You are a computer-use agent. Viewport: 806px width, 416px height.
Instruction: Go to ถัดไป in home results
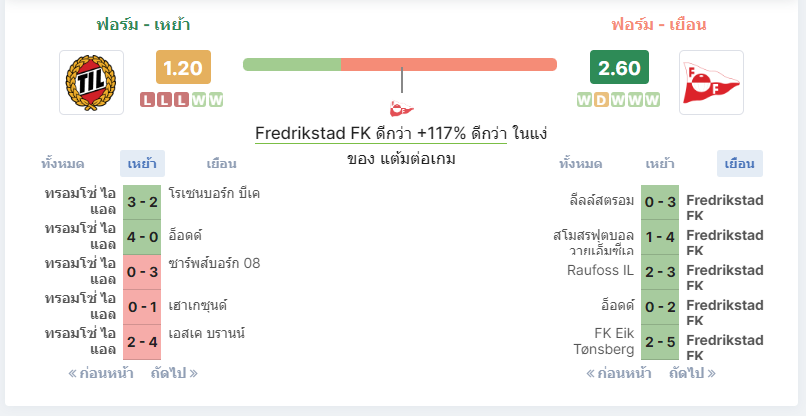174,373
